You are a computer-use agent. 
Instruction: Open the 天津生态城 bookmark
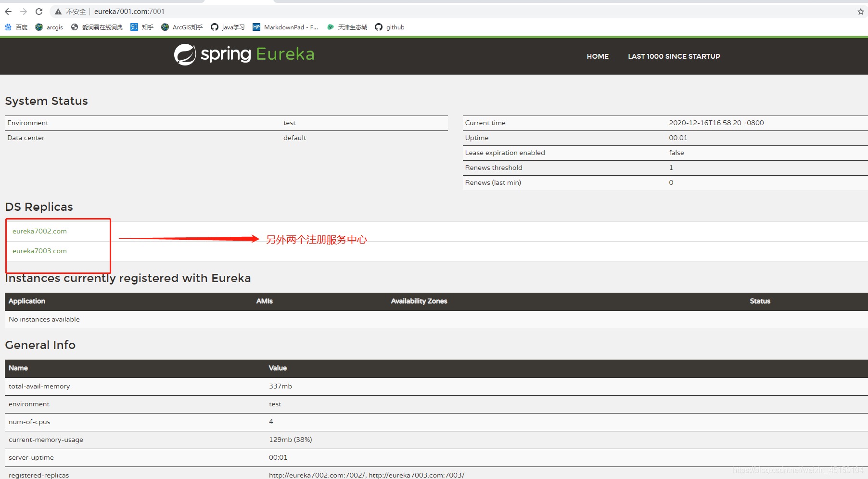(x=347, y=27)
